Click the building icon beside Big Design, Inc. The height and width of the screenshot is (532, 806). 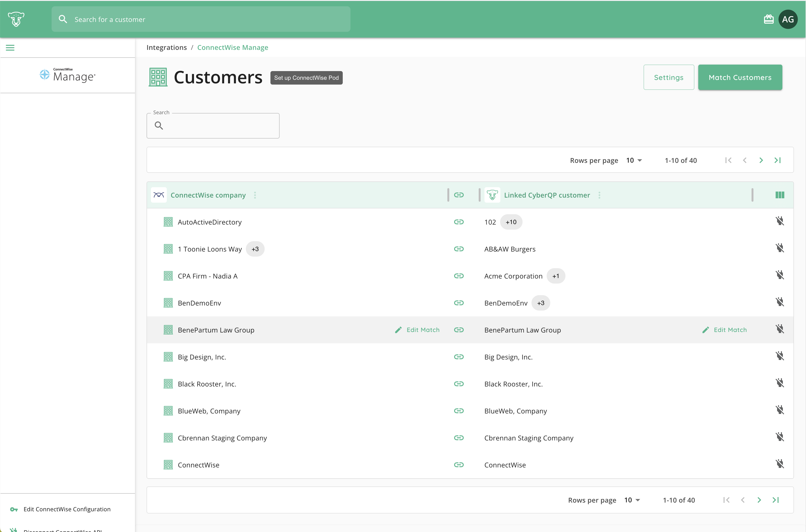[168, 357]
